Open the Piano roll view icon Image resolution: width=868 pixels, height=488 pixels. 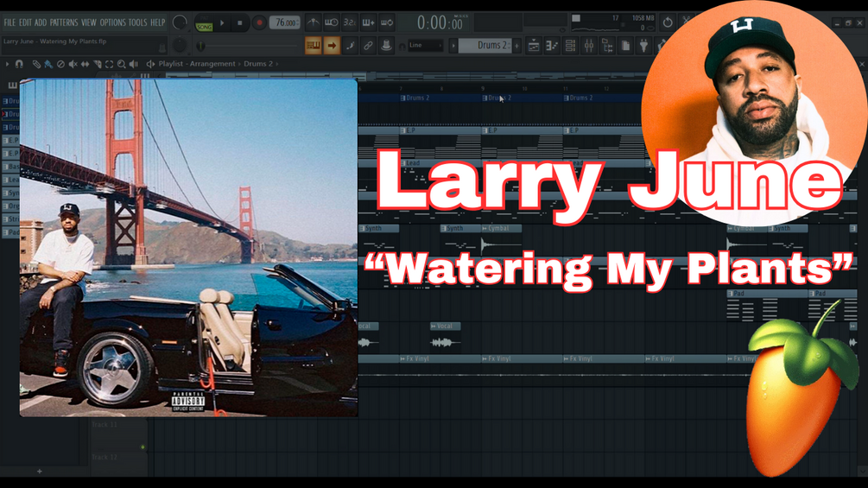(x=552, y=46)
